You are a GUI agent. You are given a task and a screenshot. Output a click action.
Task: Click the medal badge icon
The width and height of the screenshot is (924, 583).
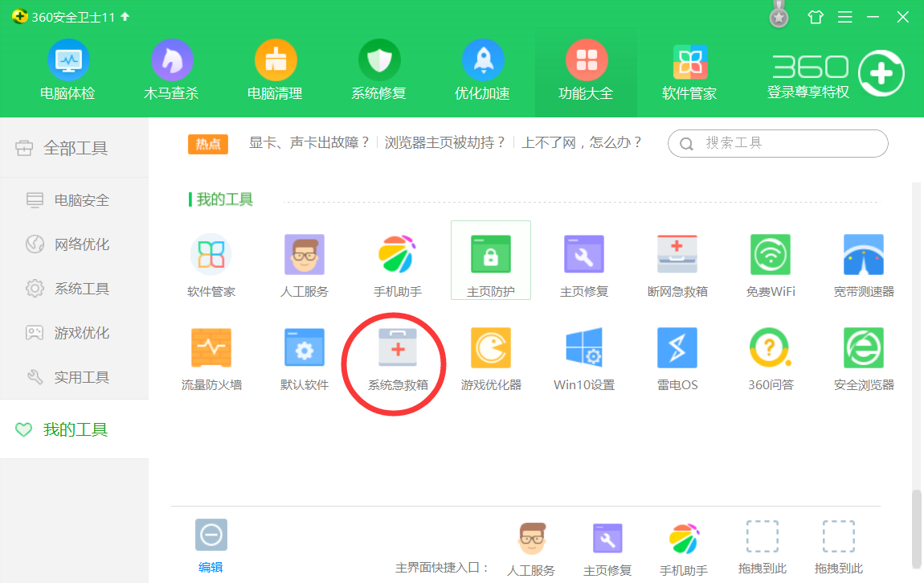(779, 15)
